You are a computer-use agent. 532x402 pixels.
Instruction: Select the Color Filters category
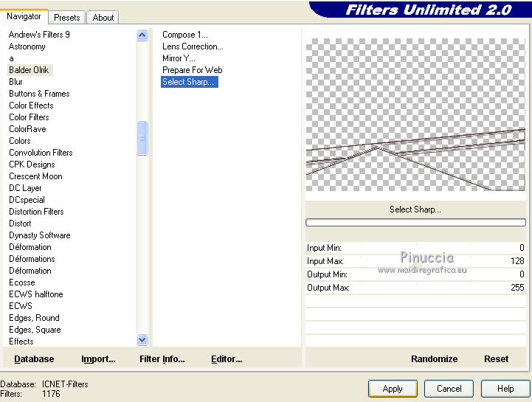30,117
